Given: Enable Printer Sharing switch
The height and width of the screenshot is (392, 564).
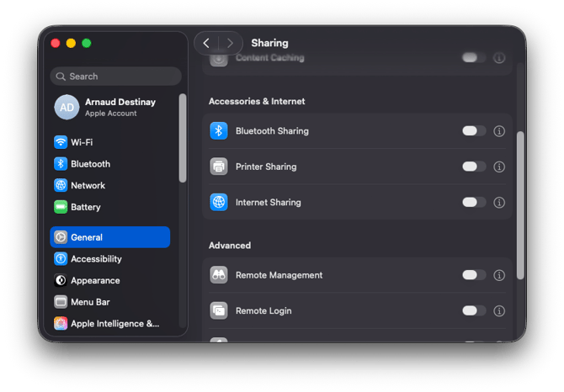Looking at the screenshot, I should [474, 167].
